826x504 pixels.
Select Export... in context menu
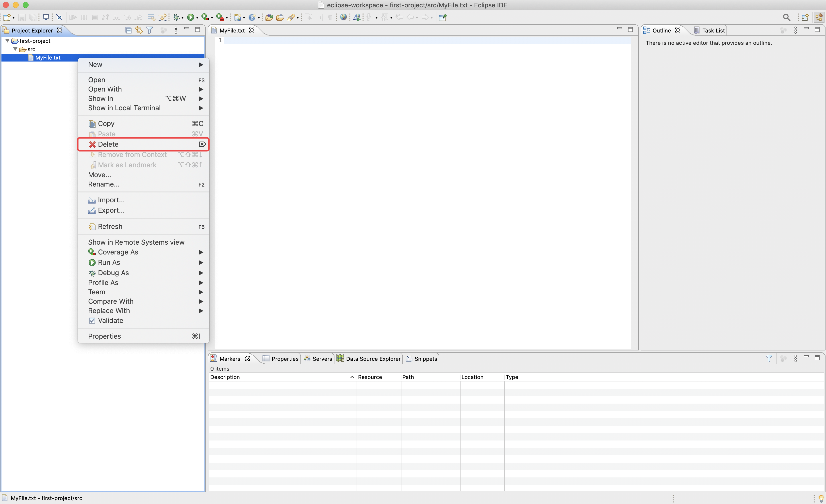144,210
